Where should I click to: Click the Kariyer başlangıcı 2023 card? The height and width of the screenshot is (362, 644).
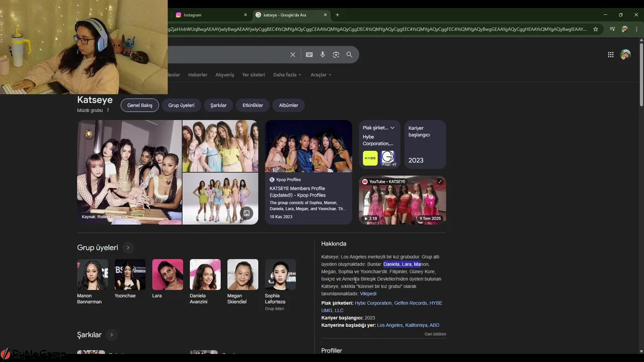click(x=425, y=144)
